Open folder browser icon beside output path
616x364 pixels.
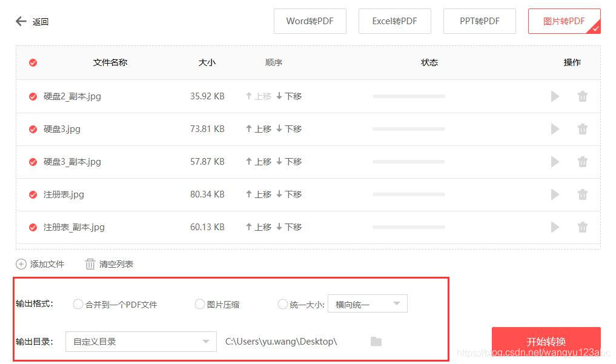[376, 341]
